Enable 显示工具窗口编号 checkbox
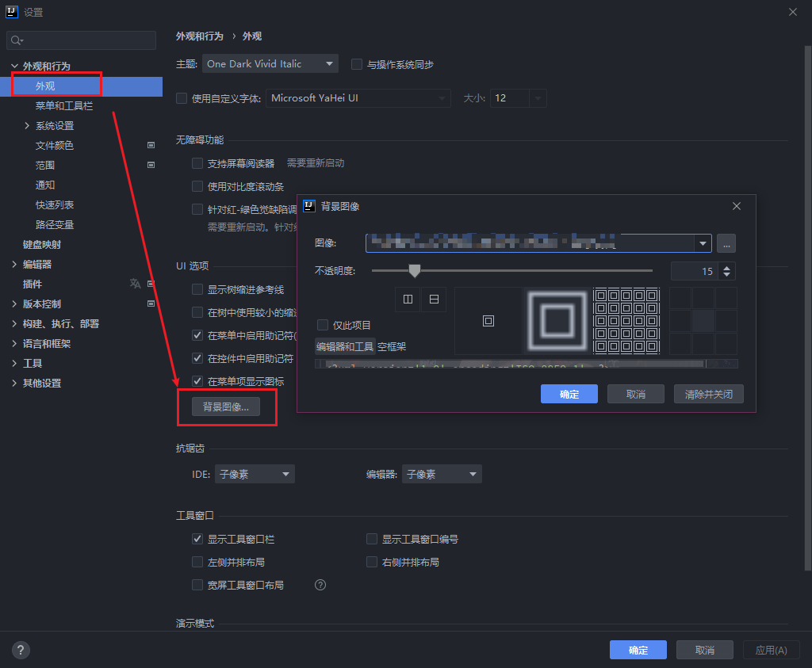This screenshot has height=668, width=812. click(x=372, y=539)
